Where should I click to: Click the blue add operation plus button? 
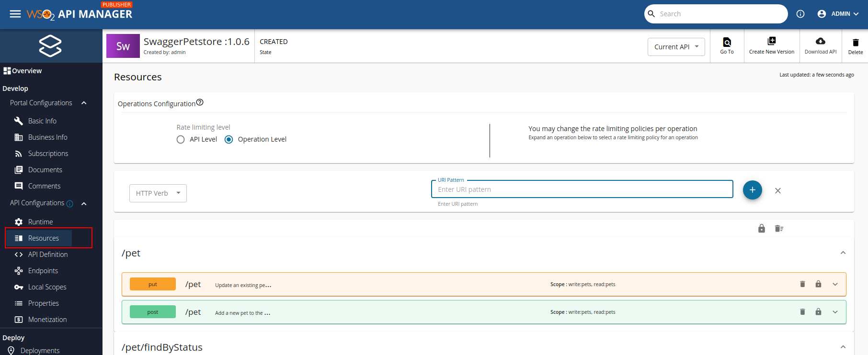[752, 190]
